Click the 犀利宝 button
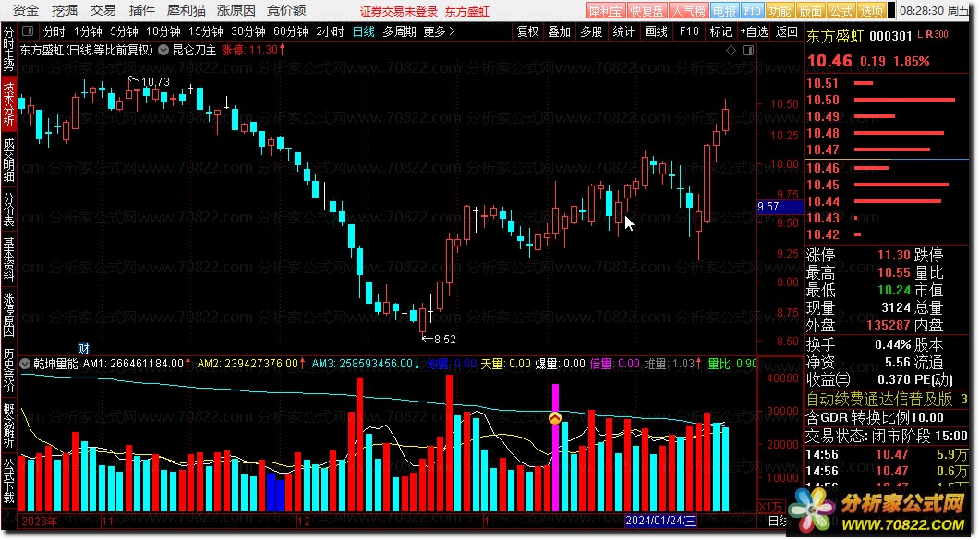 coord(605,10)
